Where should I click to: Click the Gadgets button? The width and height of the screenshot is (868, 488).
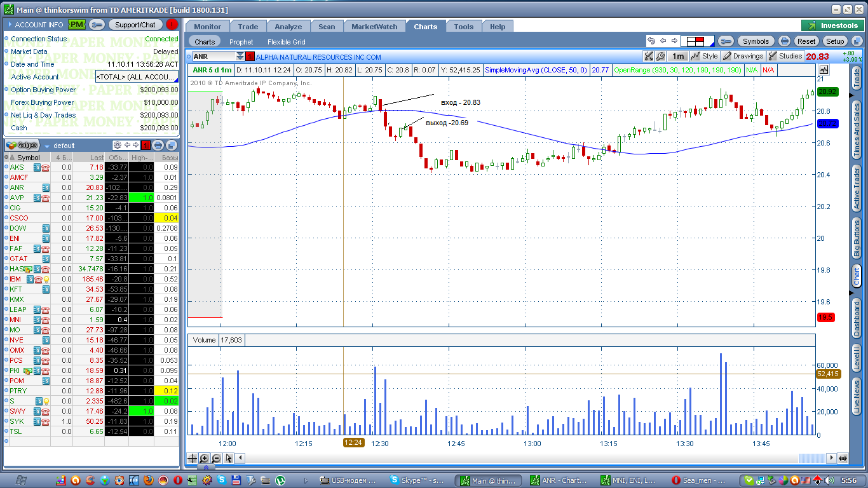point(22,145)
